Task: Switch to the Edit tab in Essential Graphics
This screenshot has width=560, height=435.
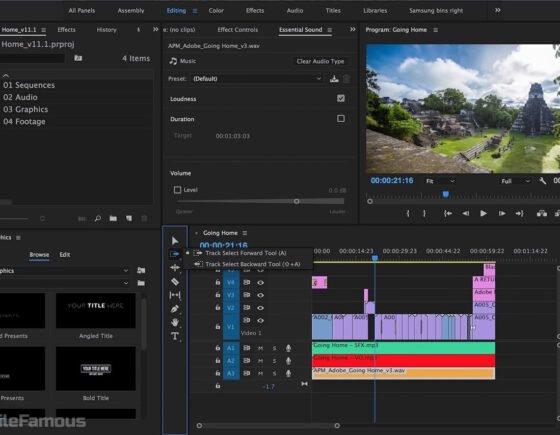Action: tap(65, 254)
